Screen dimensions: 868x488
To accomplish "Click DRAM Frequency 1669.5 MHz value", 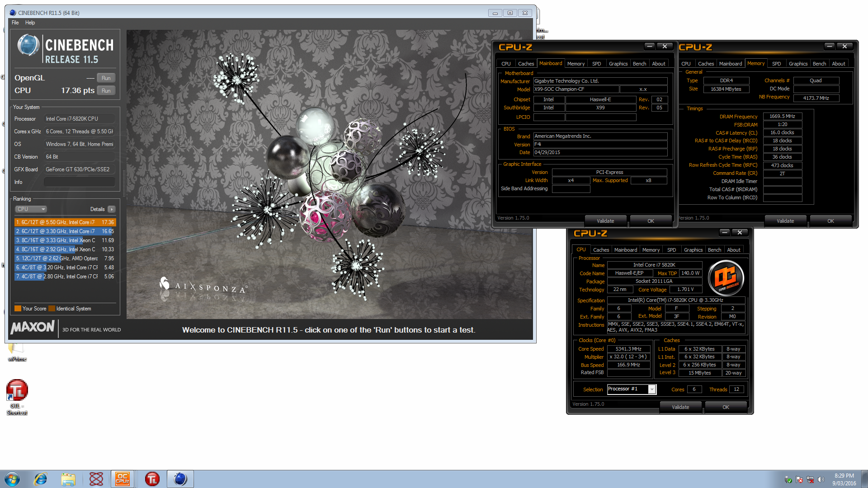I will click(x=782, y=117).
